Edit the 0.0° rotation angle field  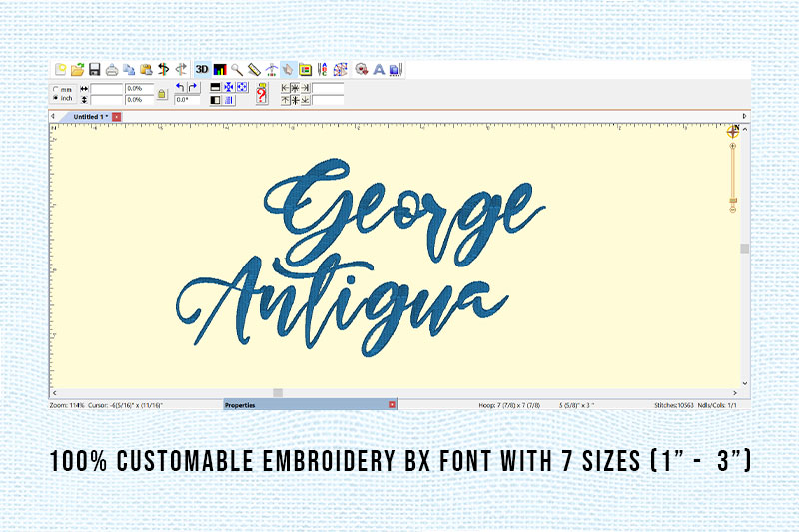[x=187, y=100]
